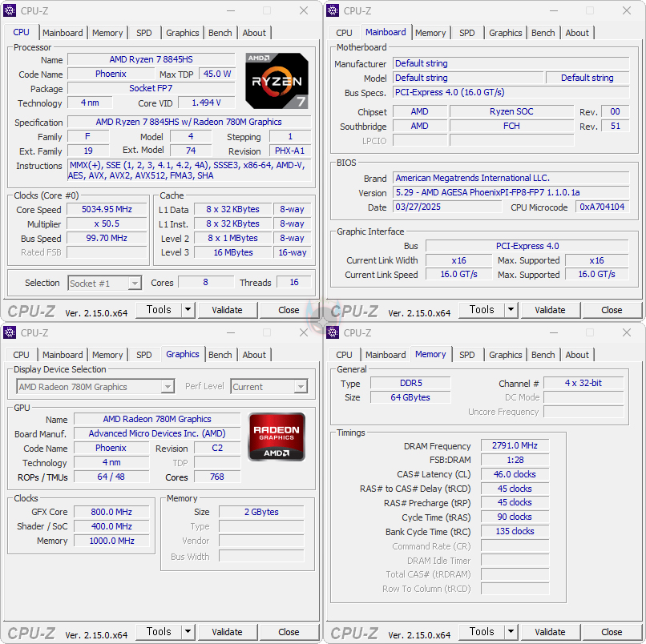The image size is (646, 644).
Task: Click Bus Specs PCI-Express 4.0 field
Action: coord(511,92)
